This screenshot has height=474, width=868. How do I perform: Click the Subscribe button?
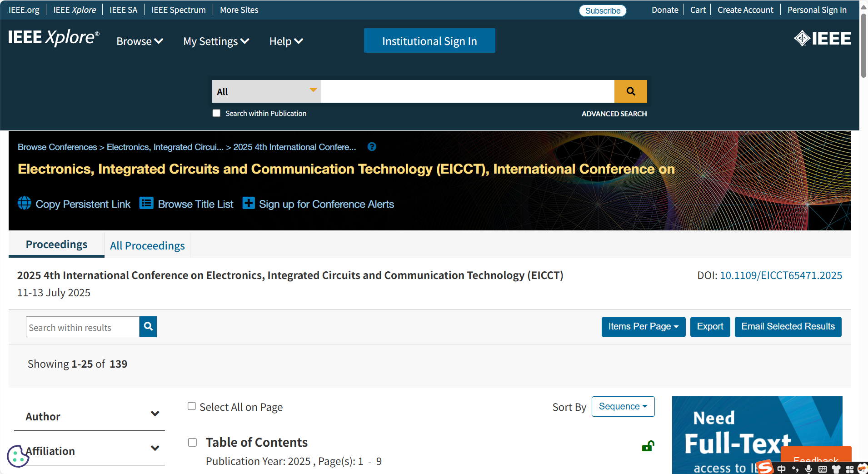(603, 10)
